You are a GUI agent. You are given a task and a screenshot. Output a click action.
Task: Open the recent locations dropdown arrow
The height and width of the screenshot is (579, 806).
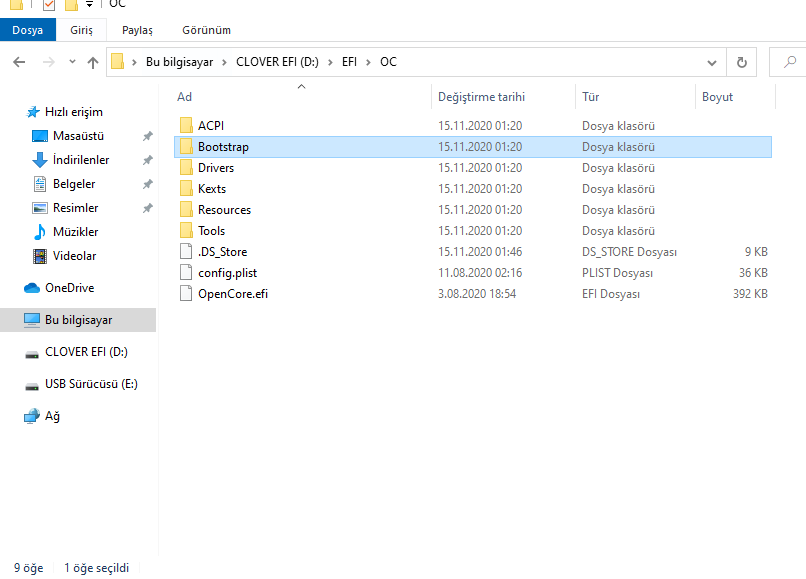(72, 62)
